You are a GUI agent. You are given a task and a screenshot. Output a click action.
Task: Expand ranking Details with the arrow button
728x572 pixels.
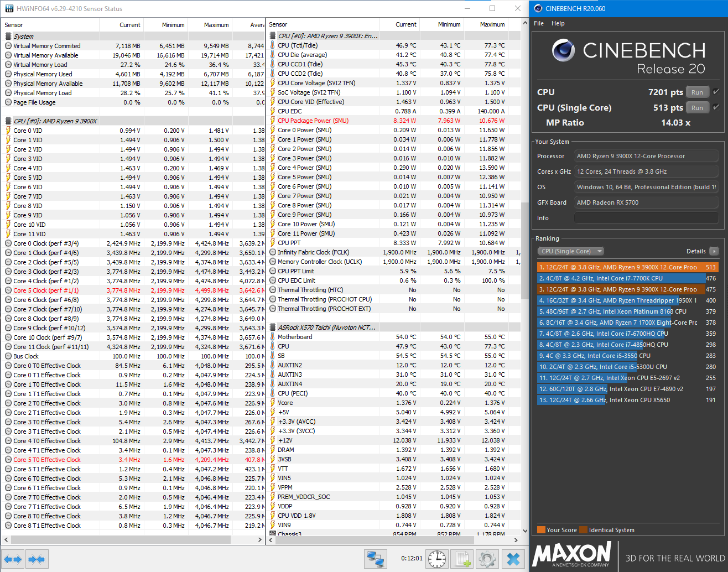714,251
